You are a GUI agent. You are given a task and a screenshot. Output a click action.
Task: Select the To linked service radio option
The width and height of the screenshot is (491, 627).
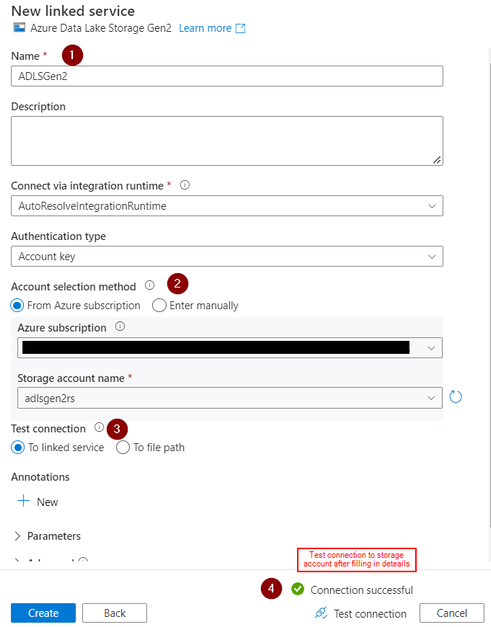(18, 447)
